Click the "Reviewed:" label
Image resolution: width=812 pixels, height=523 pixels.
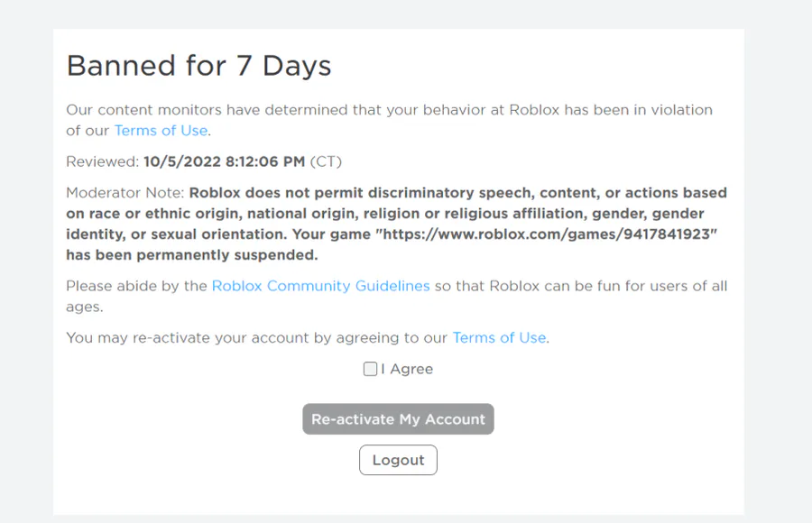coord(102,162)
